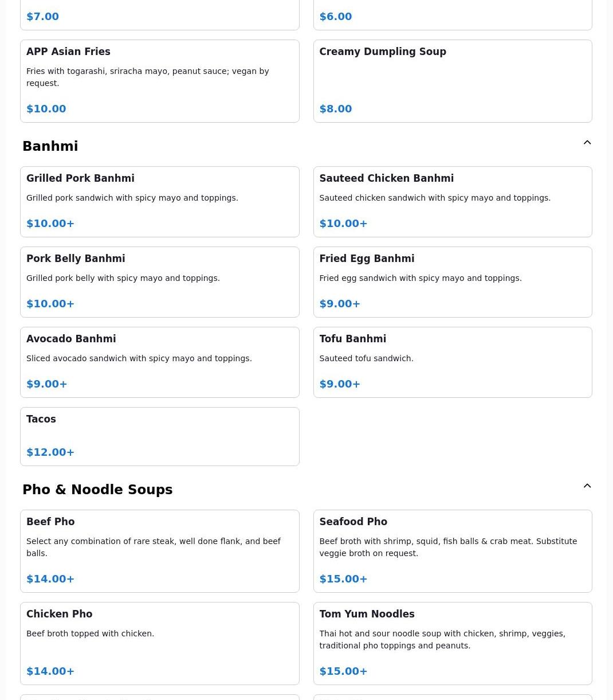
Task: Open the Creamy Dumpling Soup card
Action: pos(452,80)
